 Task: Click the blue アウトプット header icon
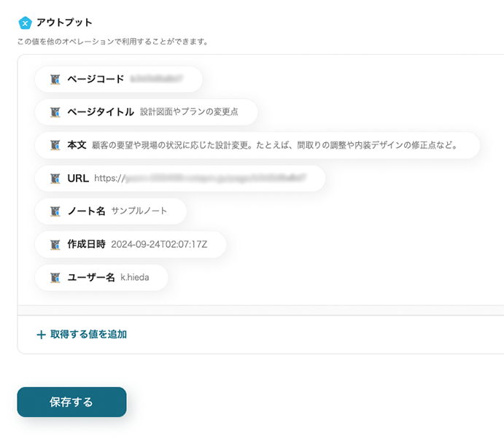25,23
